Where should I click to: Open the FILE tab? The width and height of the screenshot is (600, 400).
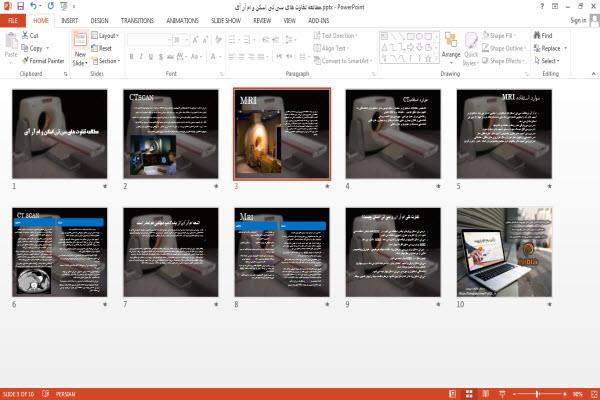pos(13,21)
